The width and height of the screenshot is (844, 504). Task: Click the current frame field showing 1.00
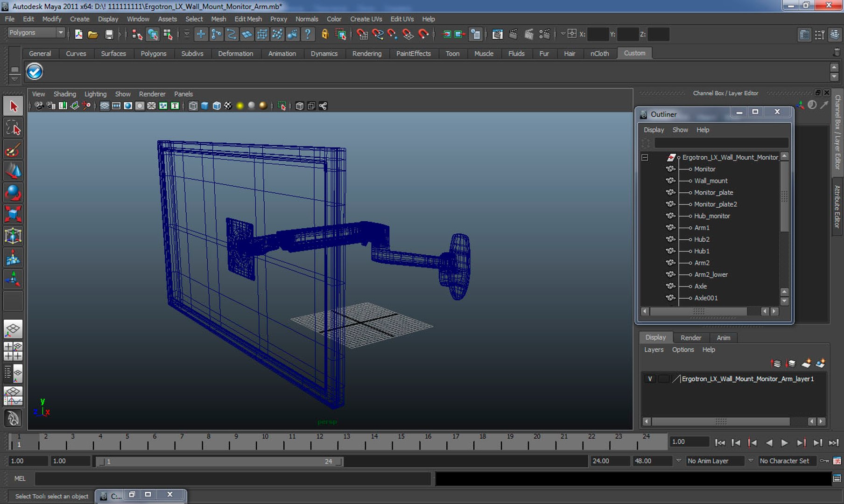click(689, 441)
